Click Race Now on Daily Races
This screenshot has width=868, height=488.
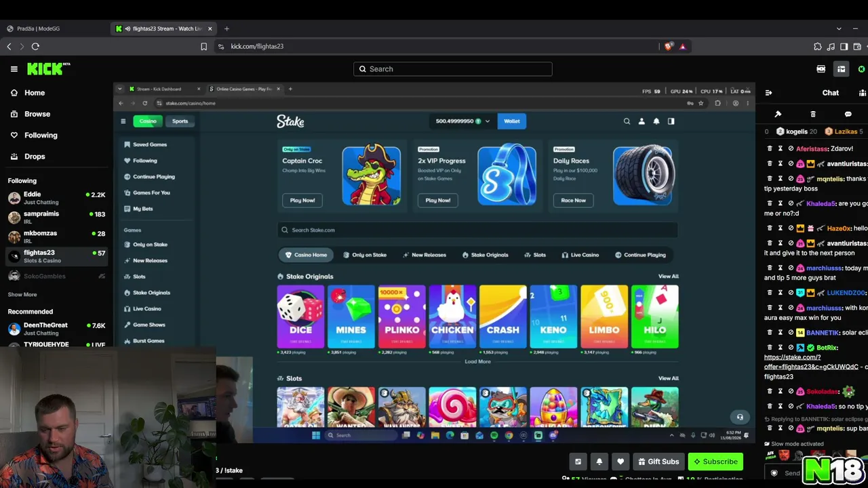coord(574,200)
